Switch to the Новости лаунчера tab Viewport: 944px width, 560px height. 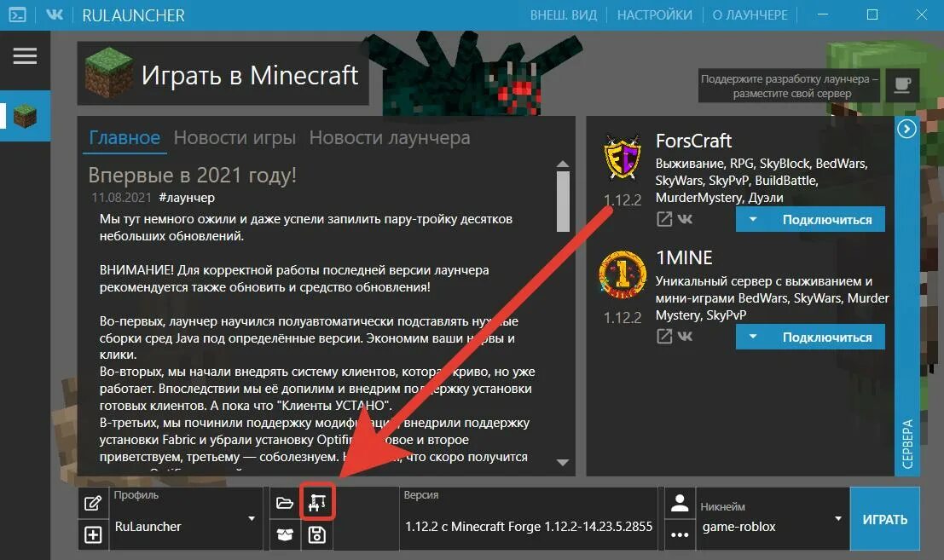tap(390, 138)
